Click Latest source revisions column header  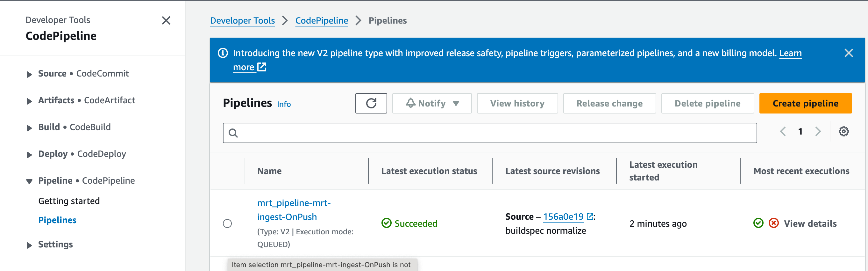pos(552,171)
